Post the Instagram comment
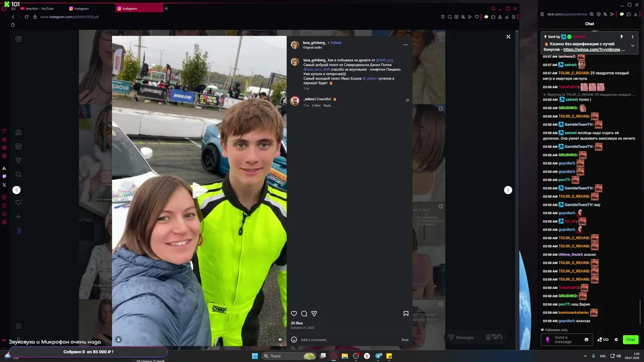 tap(405, 340)
